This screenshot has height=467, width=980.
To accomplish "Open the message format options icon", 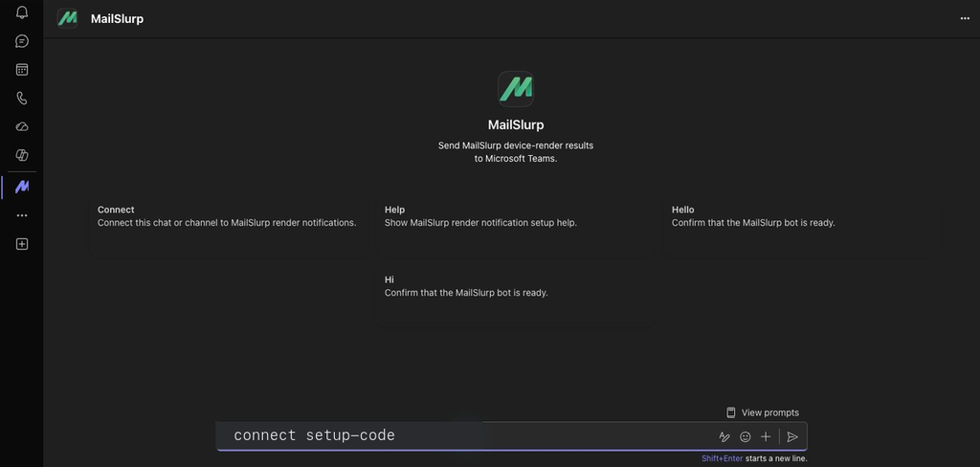I will click(x=724, y=437).
